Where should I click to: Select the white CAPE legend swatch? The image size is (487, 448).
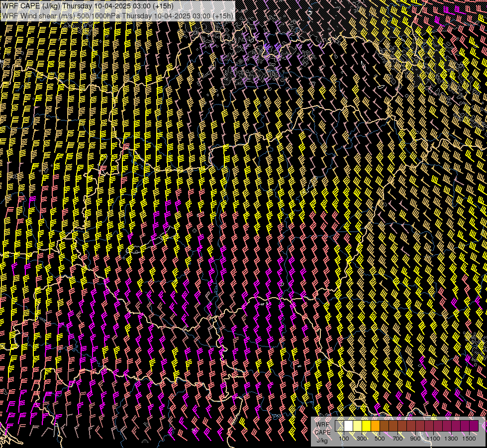349,426
